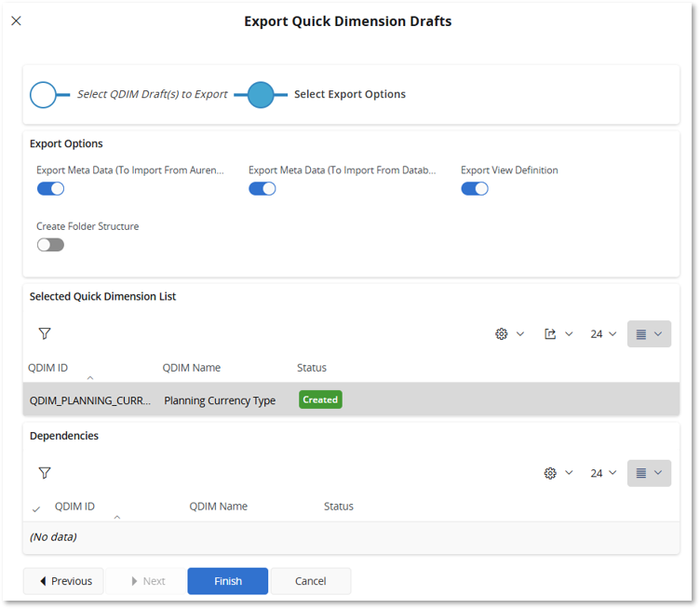The image size is (700, 609).
Task: Select QDIM_PLANNING_CURR... row cell
Action: 90,400
